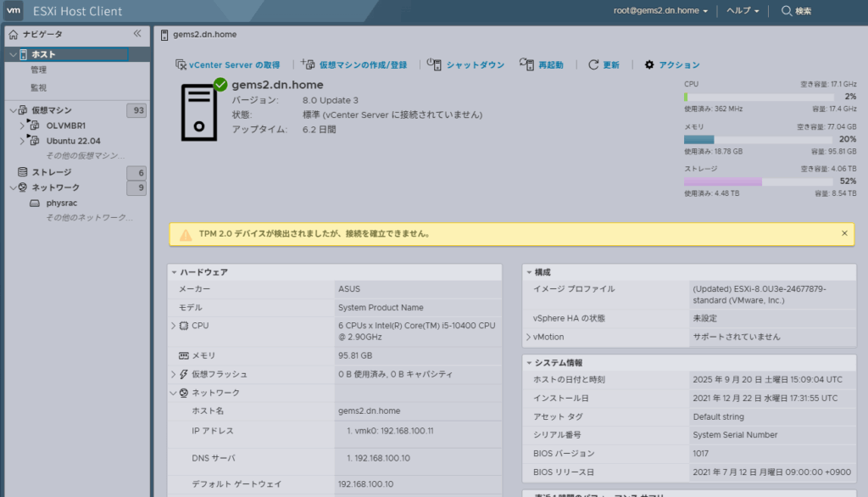Click the Ubuntu 22.04 VM icon
The width and height of the screenshot is (868, 497).
33,140
